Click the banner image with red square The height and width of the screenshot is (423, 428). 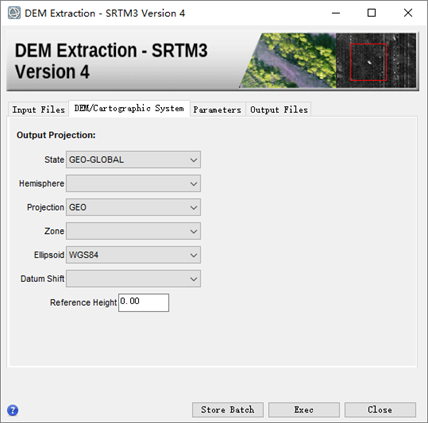click(376, 60)
